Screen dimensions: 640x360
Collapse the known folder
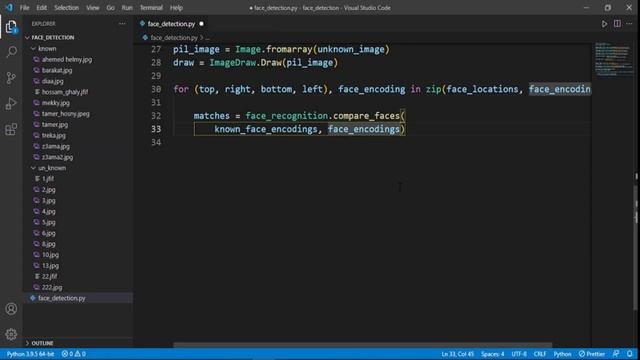pos(47,48)
